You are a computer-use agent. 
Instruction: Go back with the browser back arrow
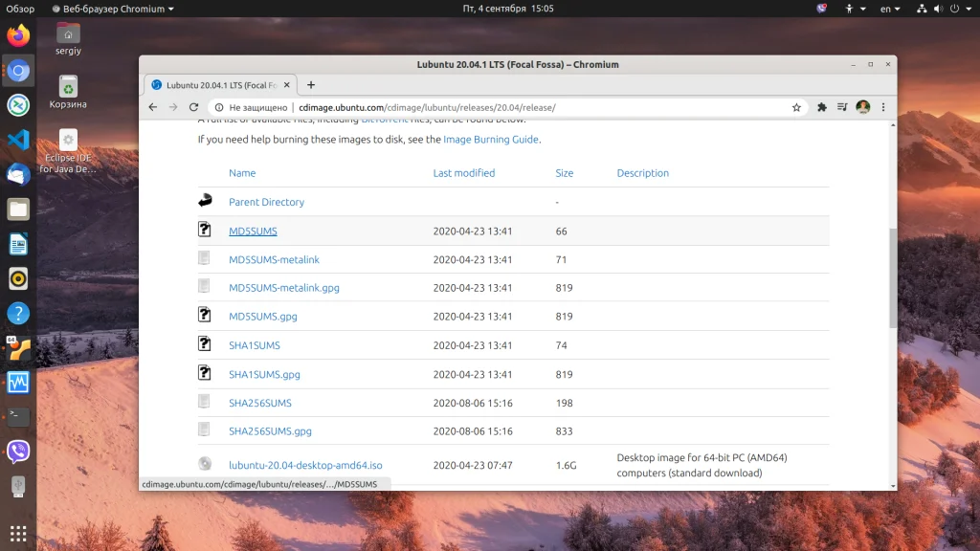(152, 107)
